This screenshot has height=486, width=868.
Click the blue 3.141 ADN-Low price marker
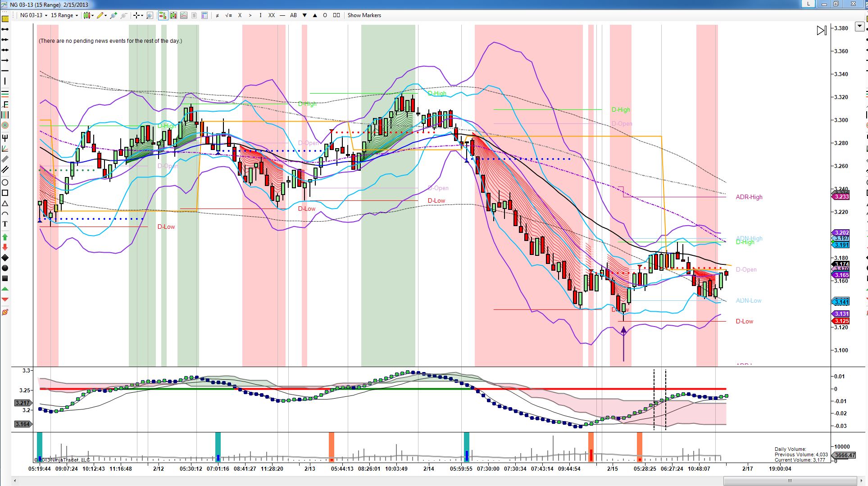point(841,302)
